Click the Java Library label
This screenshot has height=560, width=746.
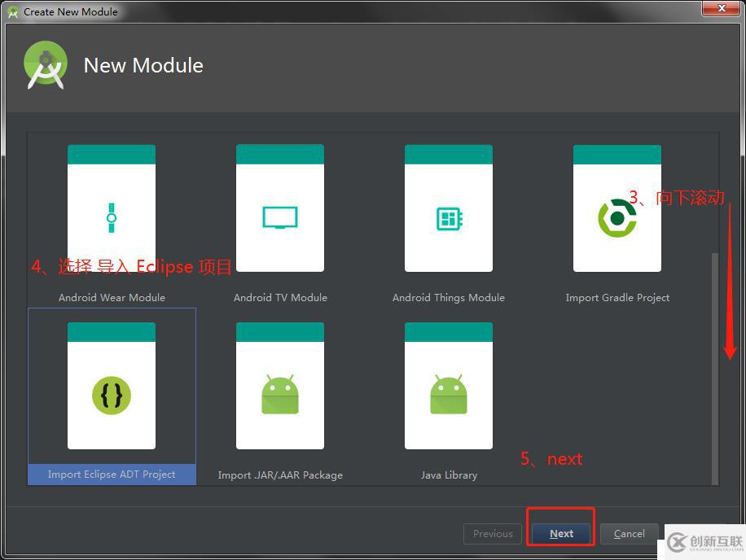449,475
